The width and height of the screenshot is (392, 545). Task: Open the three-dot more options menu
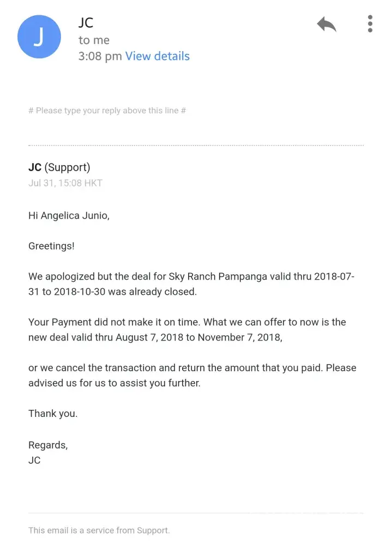(x=370, y=24)
